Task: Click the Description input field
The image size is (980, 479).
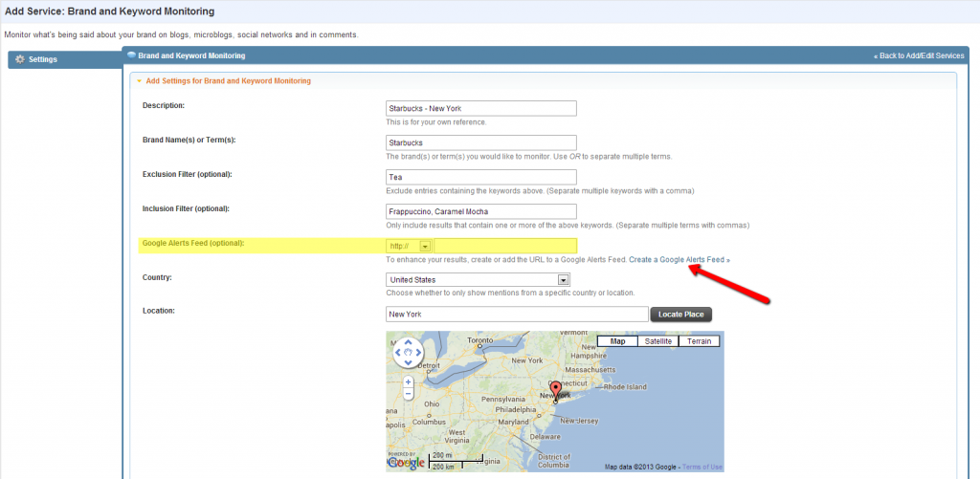Action: 481,109
